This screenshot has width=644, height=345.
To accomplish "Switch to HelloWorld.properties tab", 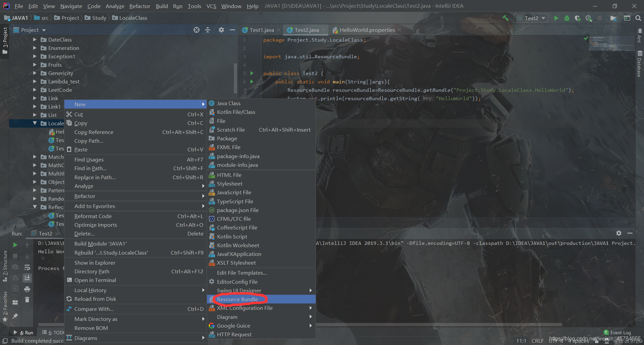I will [367, 30].
